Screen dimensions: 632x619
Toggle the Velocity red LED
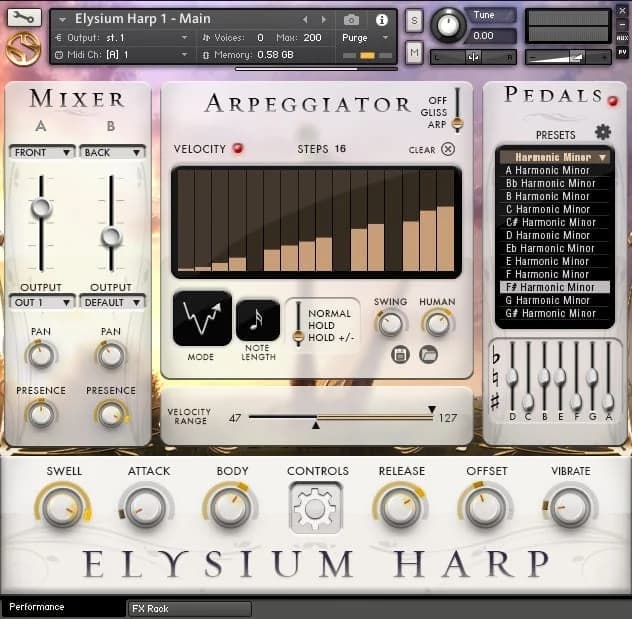point(238,148)
